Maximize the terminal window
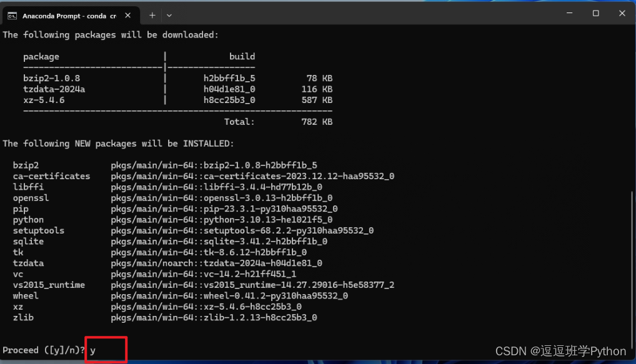 [595, 13]
